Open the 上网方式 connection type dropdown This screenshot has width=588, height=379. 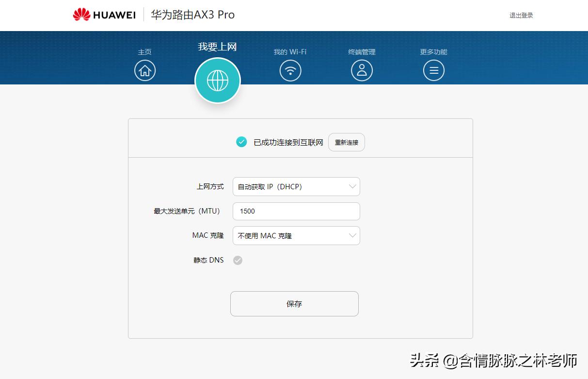[x=296, y=186]
